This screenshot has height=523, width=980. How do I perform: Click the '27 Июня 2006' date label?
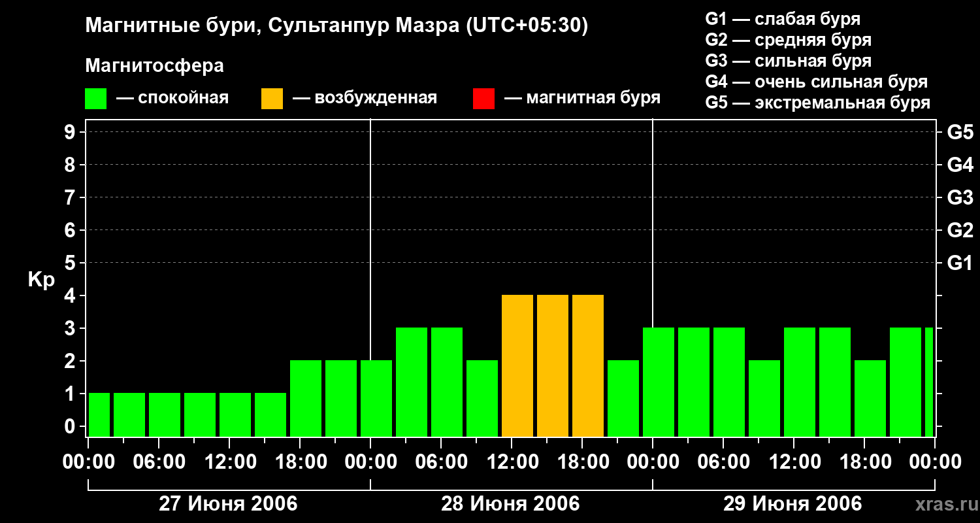point(229,504)
